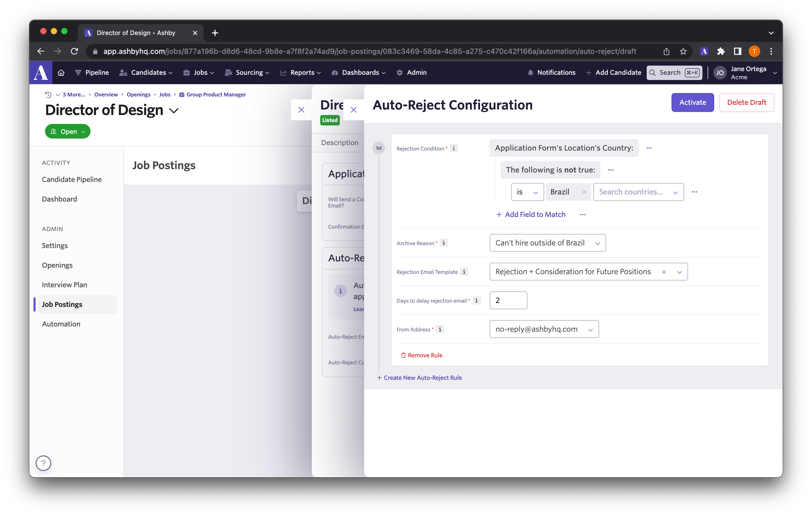Click the Ashby logo icon
812x516 pixels.
pos(41,72)
